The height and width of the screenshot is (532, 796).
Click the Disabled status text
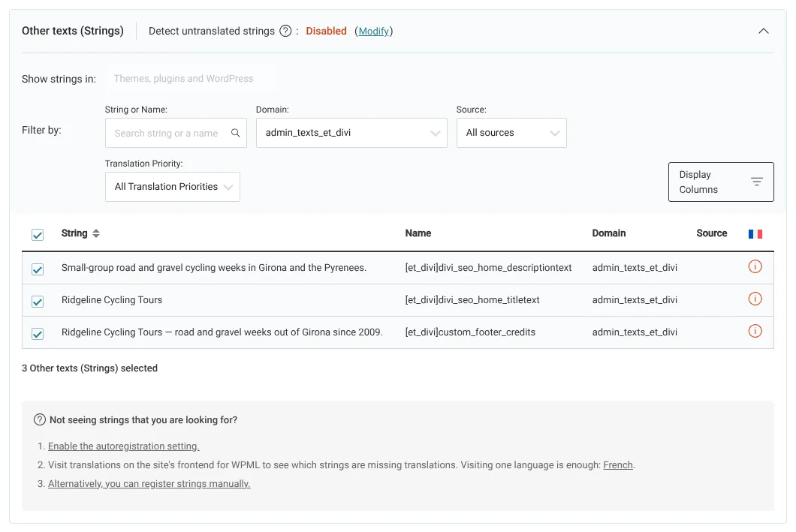pyautogui.click(x=326, y=31)
